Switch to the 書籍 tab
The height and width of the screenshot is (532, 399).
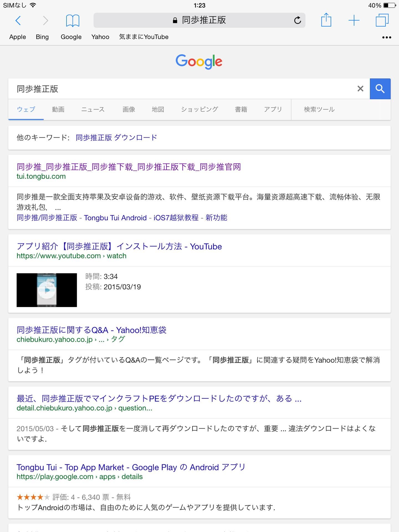241,109
